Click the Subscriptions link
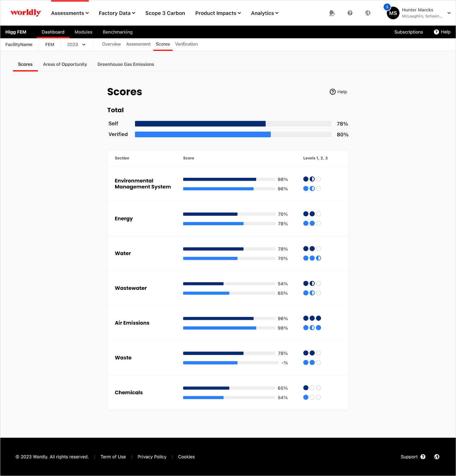 408,32
